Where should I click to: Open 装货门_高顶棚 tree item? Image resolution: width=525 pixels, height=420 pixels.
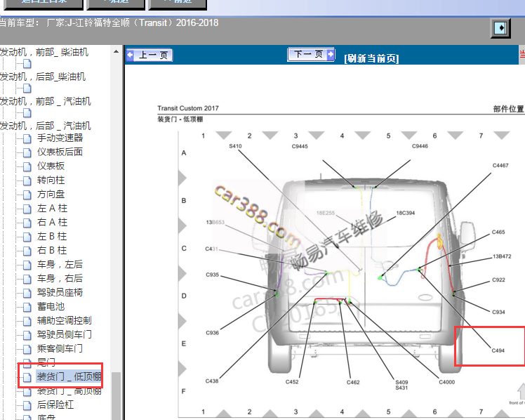click(69, 391)
